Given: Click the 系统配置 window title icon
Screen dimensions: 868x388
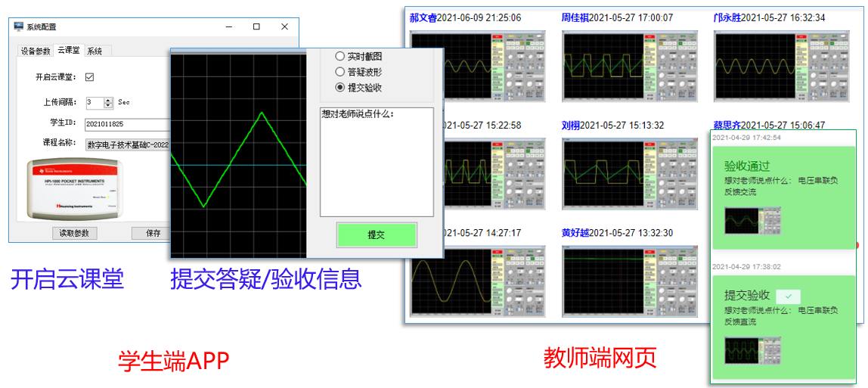Looking at the screenshot, I should click(x=19, y=26).
